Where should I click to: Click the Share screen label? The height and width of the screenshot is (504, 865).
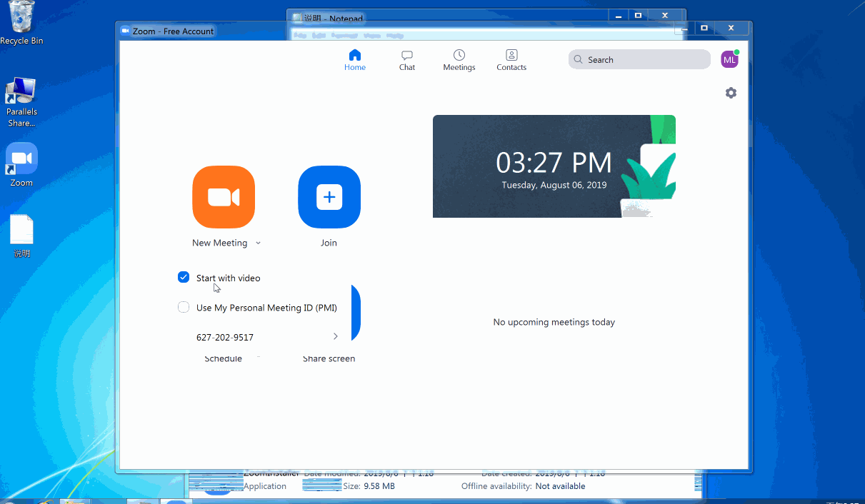point(329,358)
